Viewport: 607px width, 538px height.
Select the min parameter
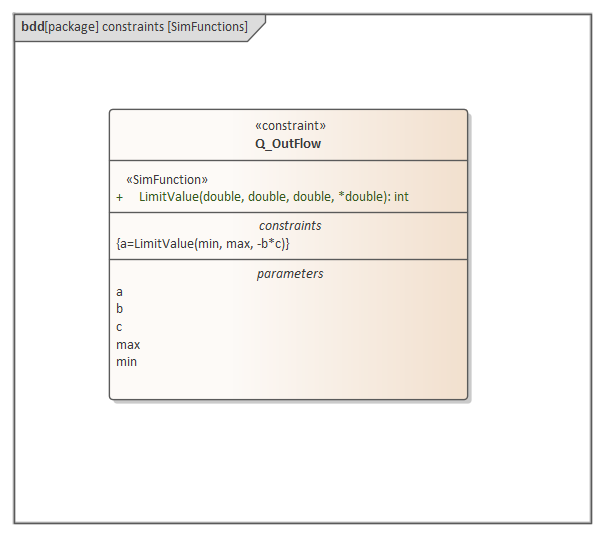coord(127,361)
